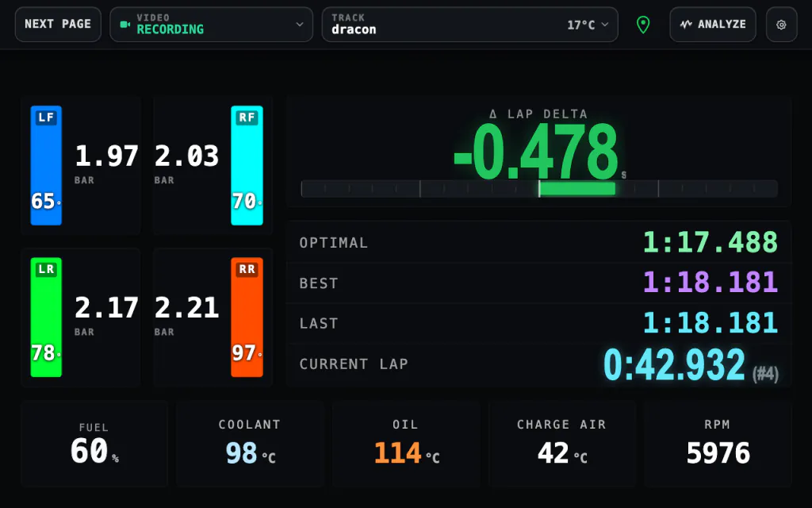Click the OPTIMAL row label

pyautogui.click(x=334, y=243)
